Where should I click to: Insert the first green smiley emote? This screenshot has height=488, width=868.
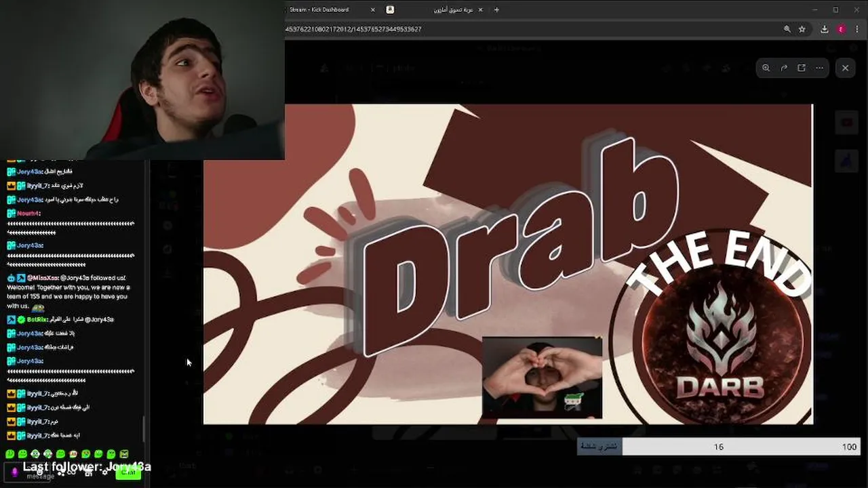10,454
